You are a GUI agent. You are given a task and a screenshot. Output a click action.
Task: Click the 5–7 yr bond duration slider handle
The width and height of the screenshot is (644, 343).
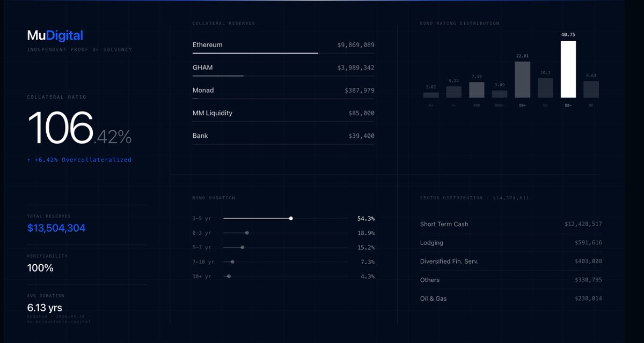(x=243, y=248)
